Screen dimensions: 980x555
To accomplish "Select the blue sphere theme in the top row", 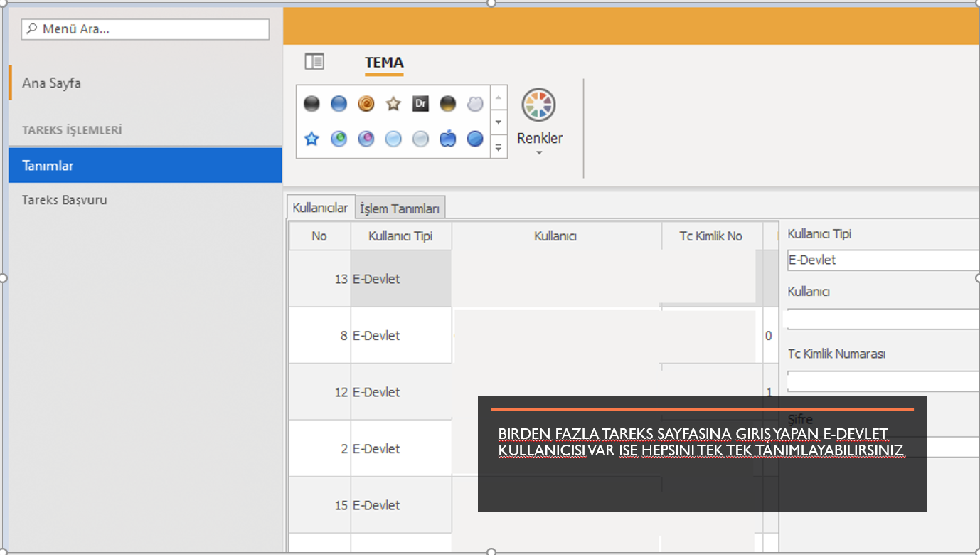I will [339, 104].
